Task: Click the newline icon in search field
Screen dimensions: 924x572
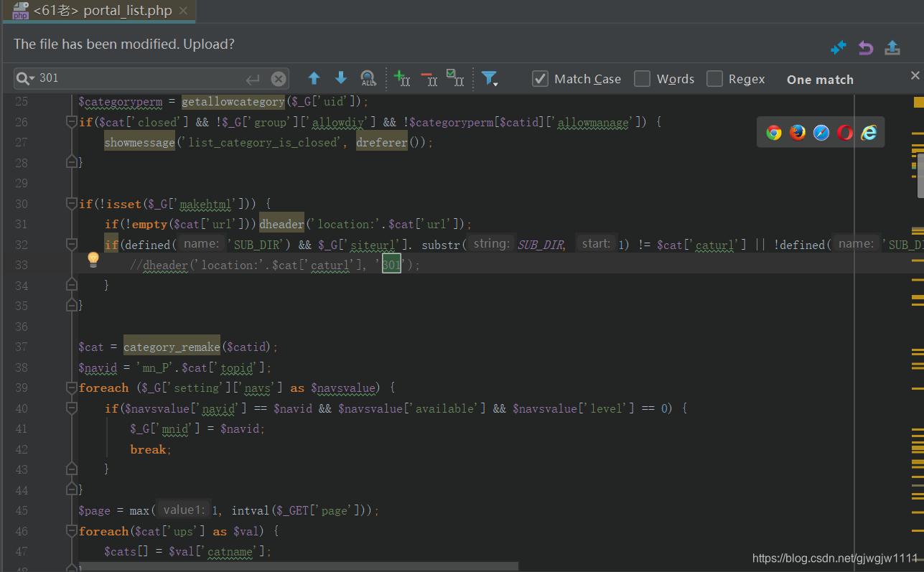Action: [x=253, y=79]
